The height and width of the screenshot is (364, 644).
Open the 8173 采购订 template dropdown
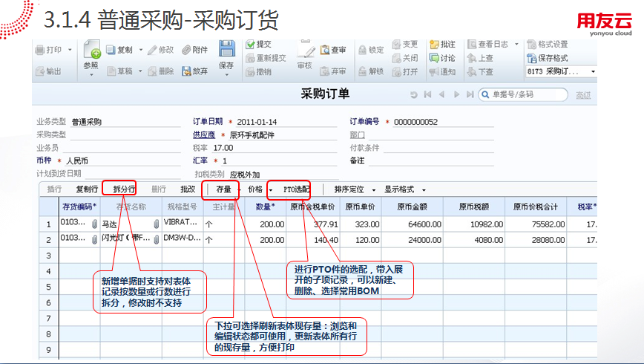[x=593, y=71]
